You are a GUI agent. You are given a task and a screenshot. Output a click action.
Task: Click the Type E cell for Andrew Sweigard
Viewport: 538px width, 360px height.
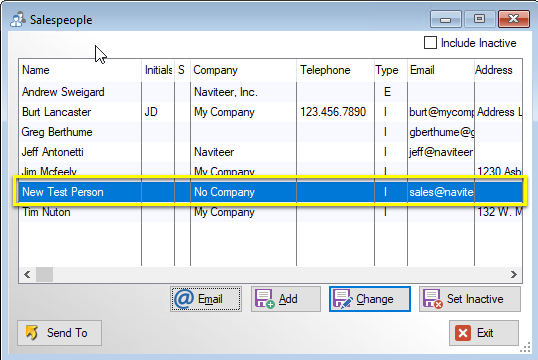tap(391, 92)
